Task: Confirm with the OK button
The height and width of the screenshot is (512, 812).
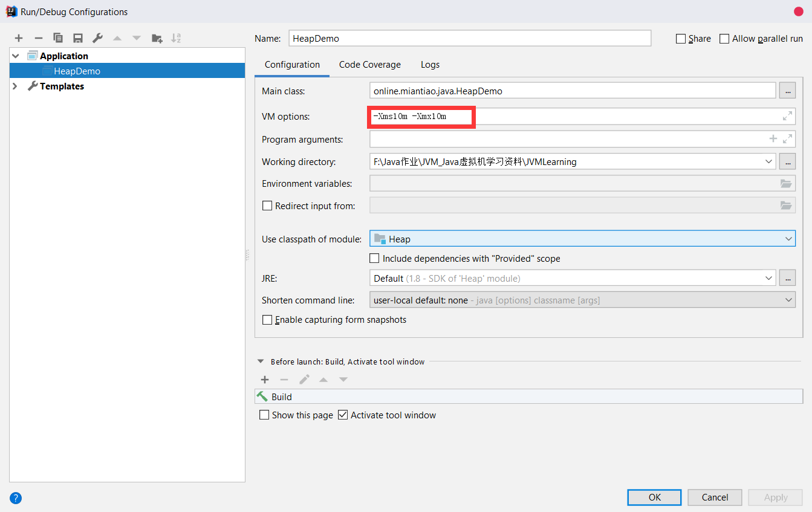Action: [x=655, y=497]
